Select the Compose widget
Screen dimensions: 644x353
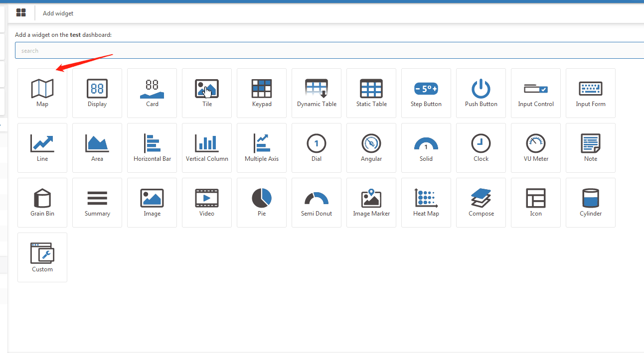pyautogui.click(x=481, y=203)
